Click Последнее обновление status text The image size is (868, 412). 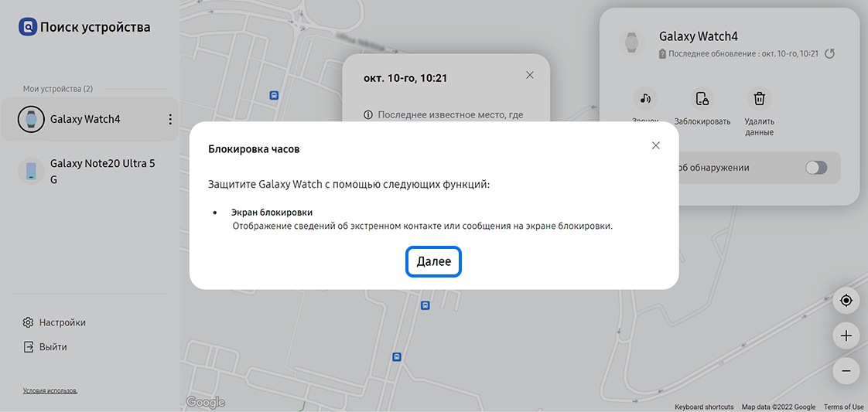743,54
